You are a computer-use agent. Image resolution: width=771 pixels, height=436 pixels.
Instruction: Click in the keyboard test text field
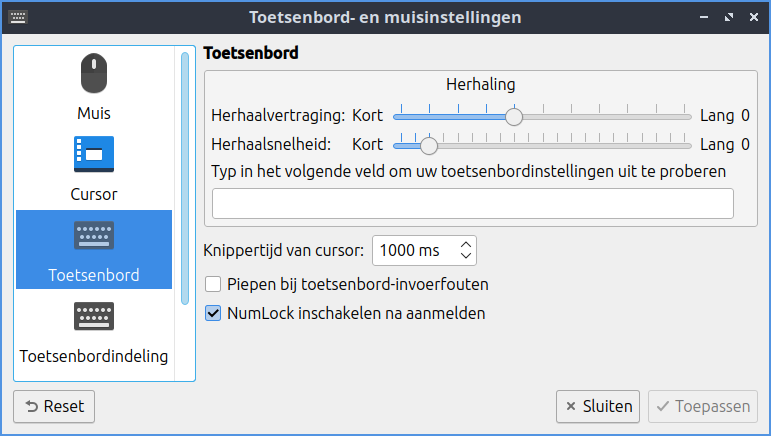pyautogui.click(x=473, y=203)
